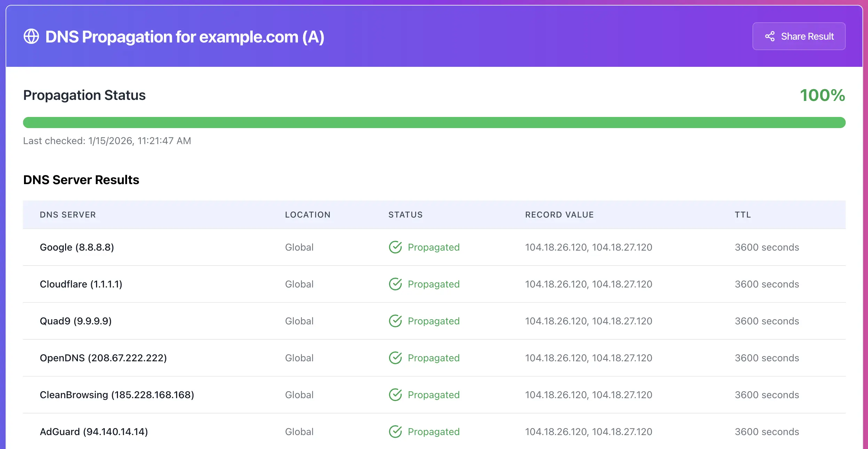The image size is (868, 449).
Task: Click the TTL column header
Action: tap(743, 215)
